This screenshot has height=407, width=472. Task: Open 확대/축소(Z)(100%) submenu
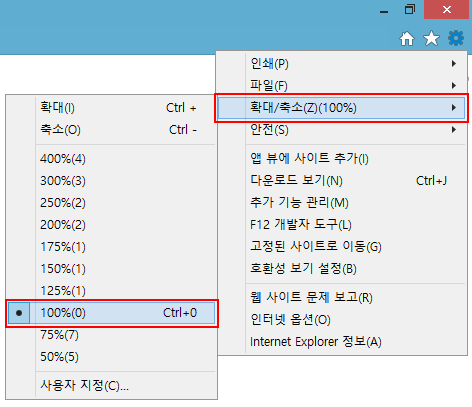point(341,108)
